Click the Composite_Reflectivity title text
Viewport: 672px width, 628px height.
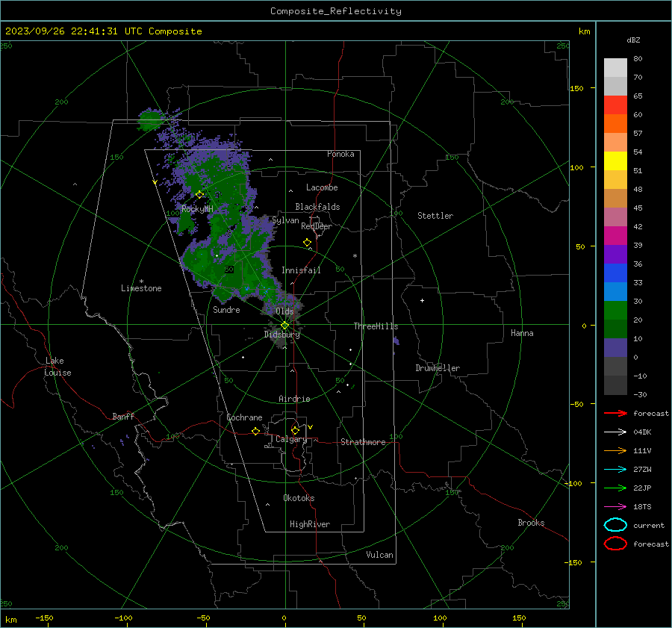[x=335, y=11]
